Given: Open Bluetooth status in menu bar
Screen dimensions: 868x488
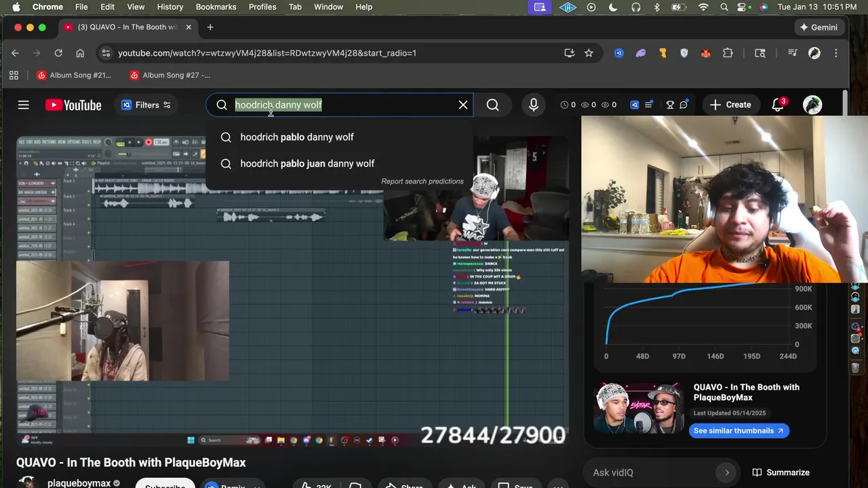Looking at the screenshot, I should coord(656,7).
